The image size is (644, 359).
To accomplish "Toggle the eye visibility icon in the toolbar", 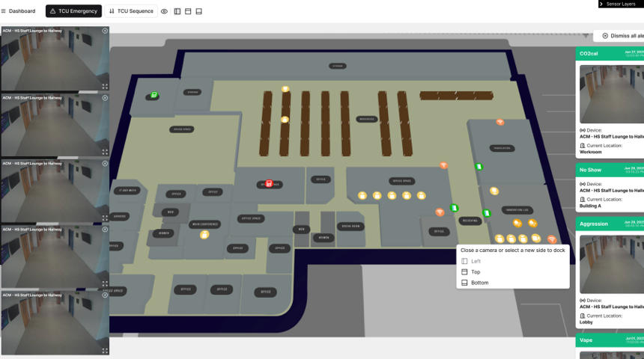I will tap(165, 11).
